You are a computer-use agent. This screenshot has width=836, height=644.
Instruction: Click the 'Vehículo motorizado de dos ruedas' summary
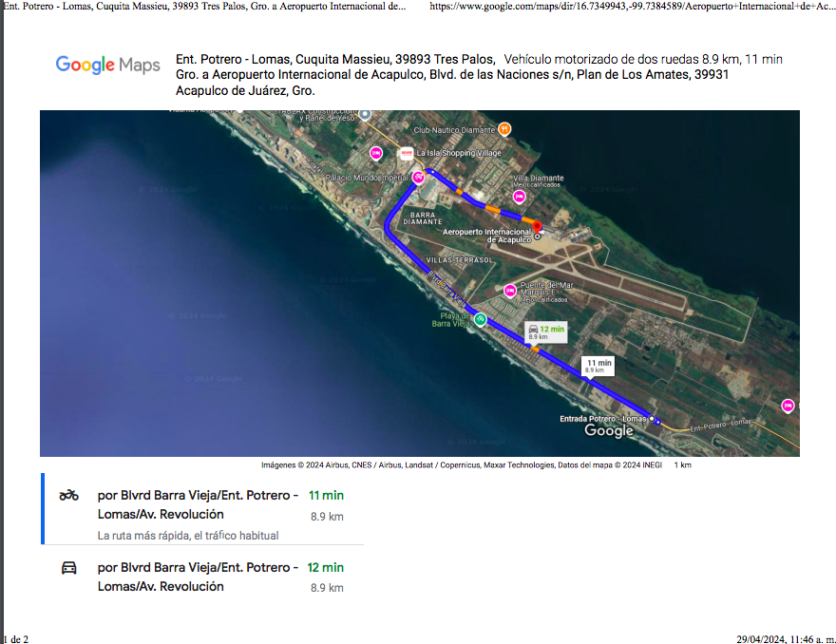643,59
